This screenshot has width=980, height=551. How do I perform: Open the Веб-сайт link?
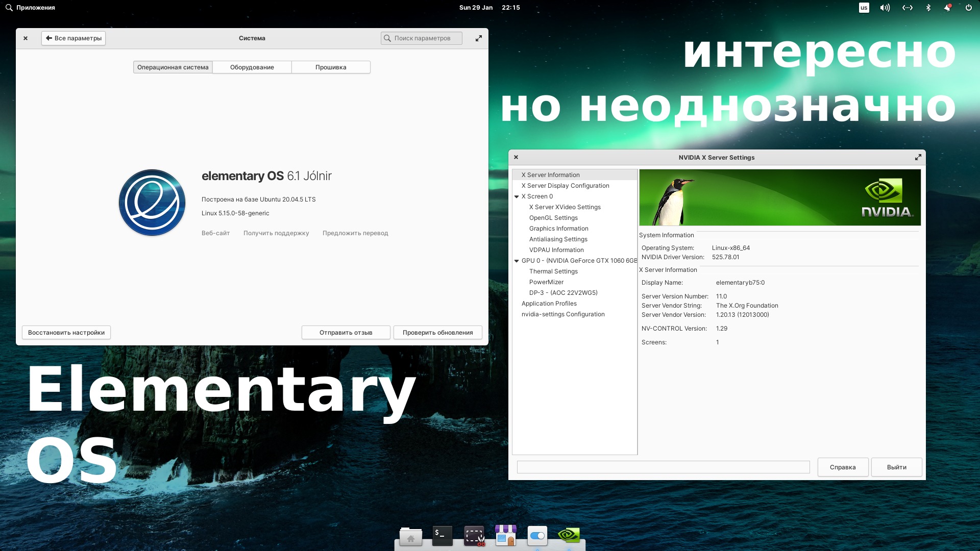[x=215, y=233]
